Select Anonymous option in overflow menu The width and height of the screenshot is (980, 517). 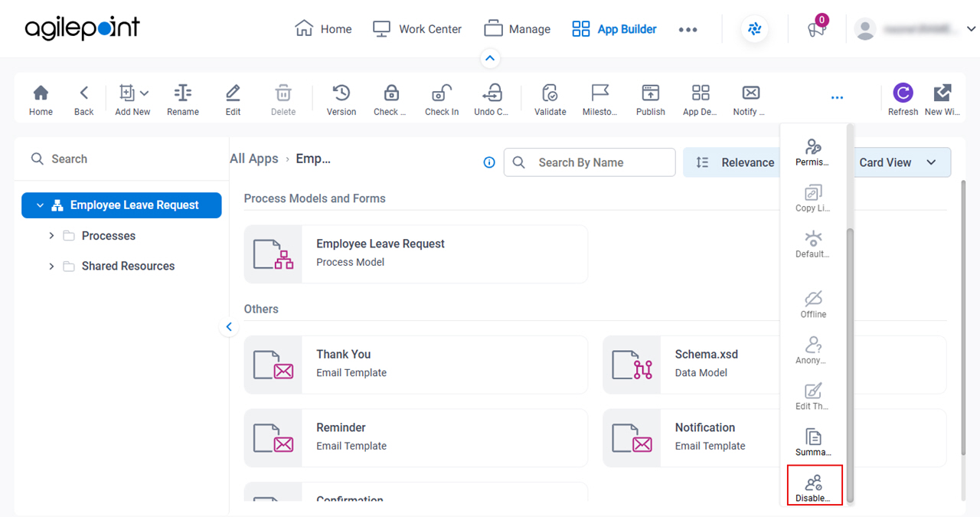click(x=812, y=351)
